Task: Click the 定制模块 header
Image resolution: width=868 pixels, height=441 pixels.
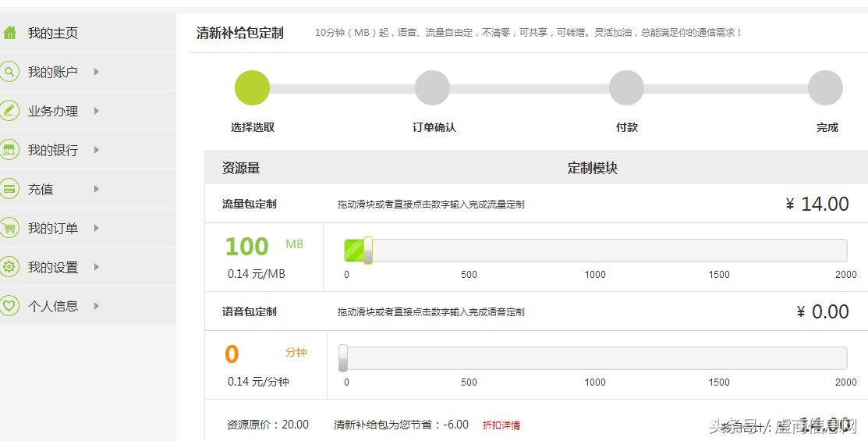Action: coord(593,168)
